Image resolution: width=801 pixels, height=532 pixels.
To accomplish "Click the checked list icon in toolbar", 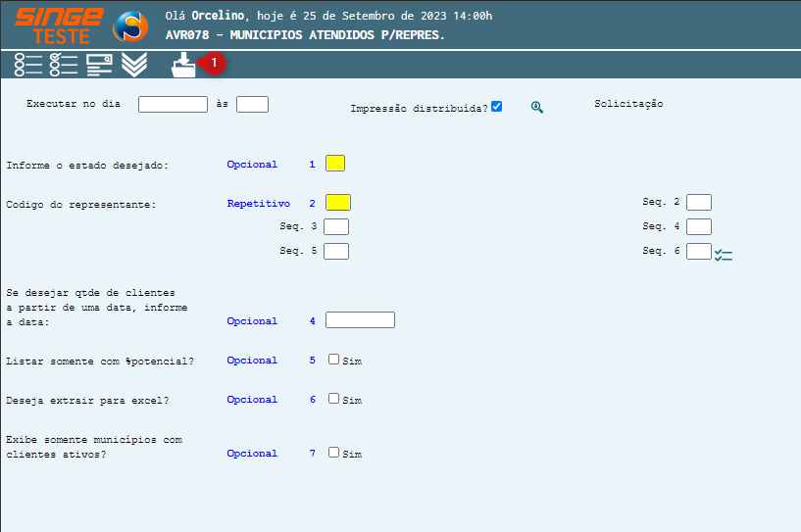I will tap(64, 65).
